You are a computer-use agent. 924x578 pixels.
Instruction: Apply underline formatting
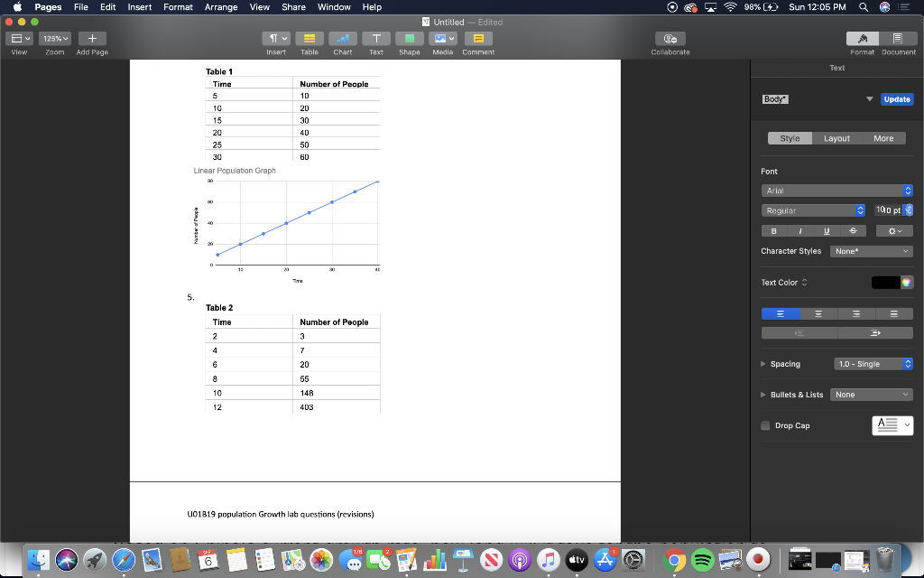(x=825, y=230)
